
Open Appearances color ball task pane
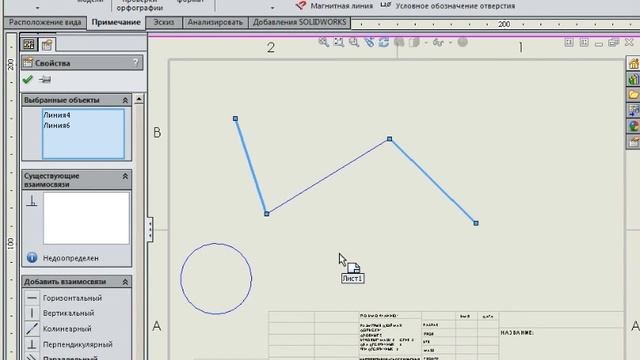(633, 126)
